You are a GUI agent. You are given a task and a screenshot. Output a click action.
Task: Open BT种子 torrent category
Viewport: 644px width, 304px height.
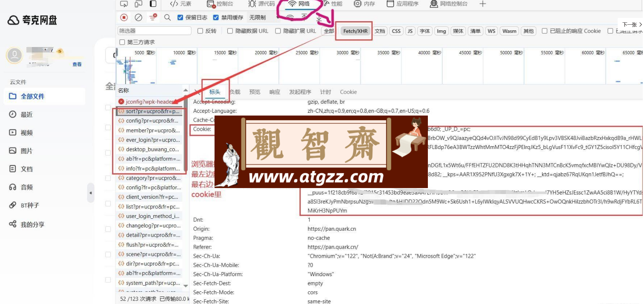pyautogui.click(x=24, y=206)
